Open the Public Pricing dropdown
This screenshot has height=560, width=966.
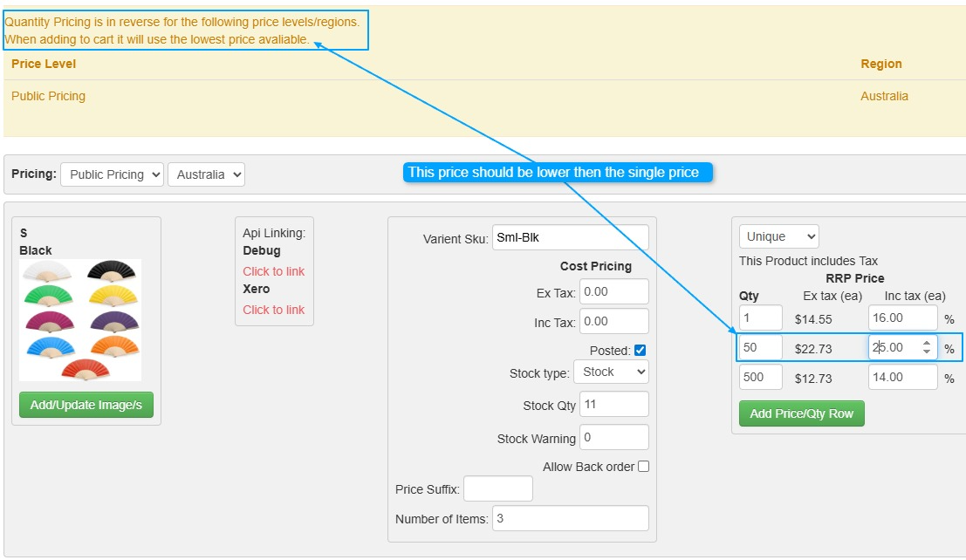tap(112, 174)
